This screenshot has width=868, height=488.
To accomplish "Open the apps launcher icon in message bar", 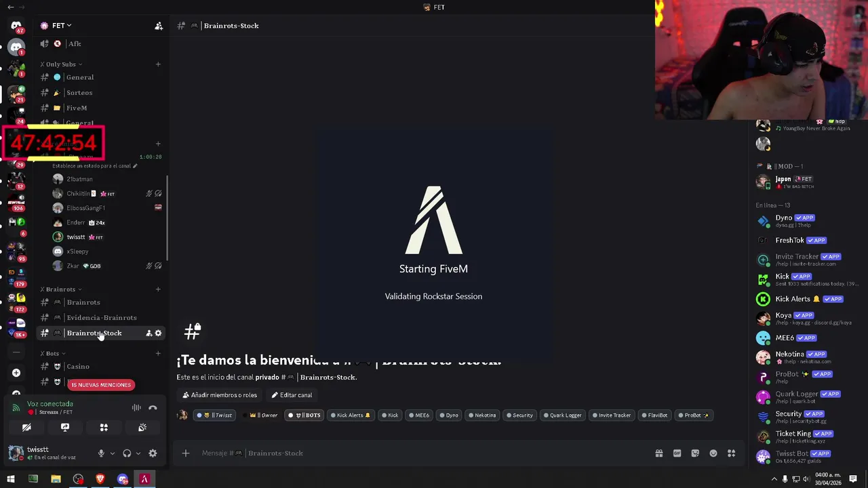I will click(x=732, y=453).
